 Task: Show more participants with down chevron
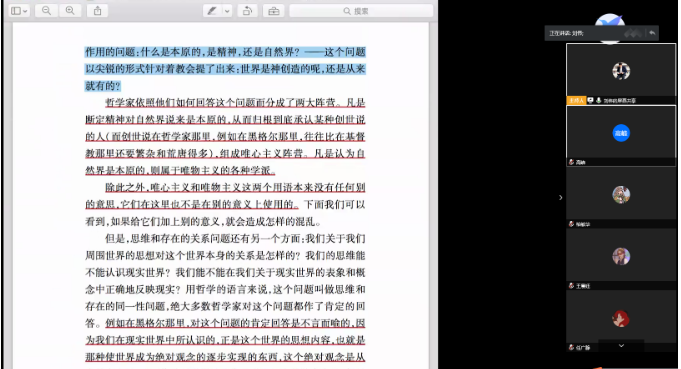click(x=621, y=346)
